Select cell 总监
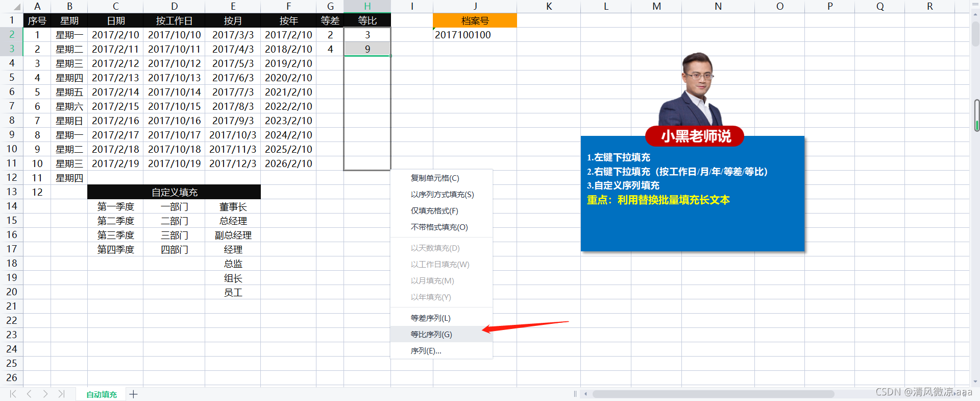This screenshot has width=980, height=401. tap(233, 264)
